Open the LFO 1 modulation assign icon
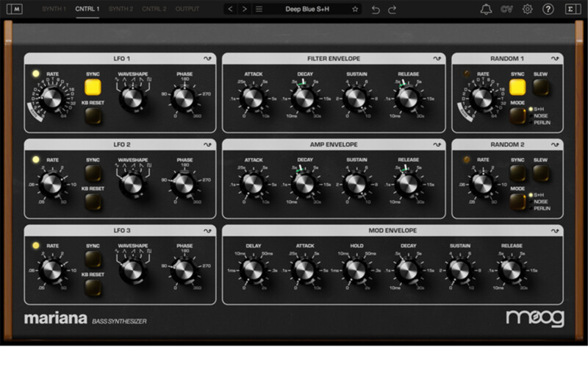 tap(208, 59)
